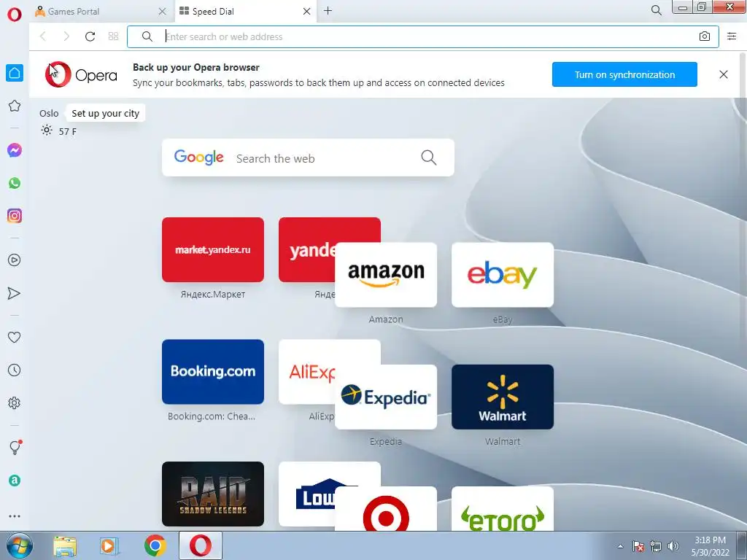The width and height of the screenshot is (747, 560).
Task: Open the Amazon speed dial tile
Action: tap(386, 275)
